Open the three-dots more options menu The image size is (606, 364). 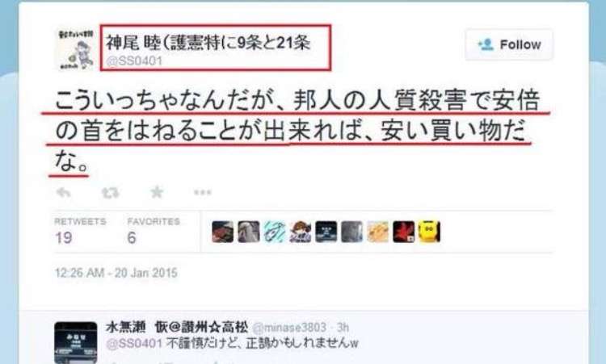tap(203, 192)
